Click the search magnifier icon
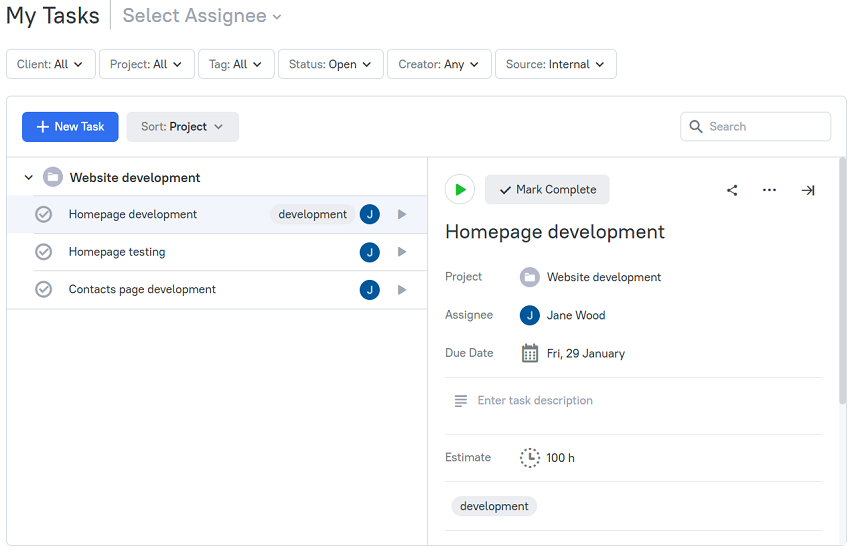 696,127
